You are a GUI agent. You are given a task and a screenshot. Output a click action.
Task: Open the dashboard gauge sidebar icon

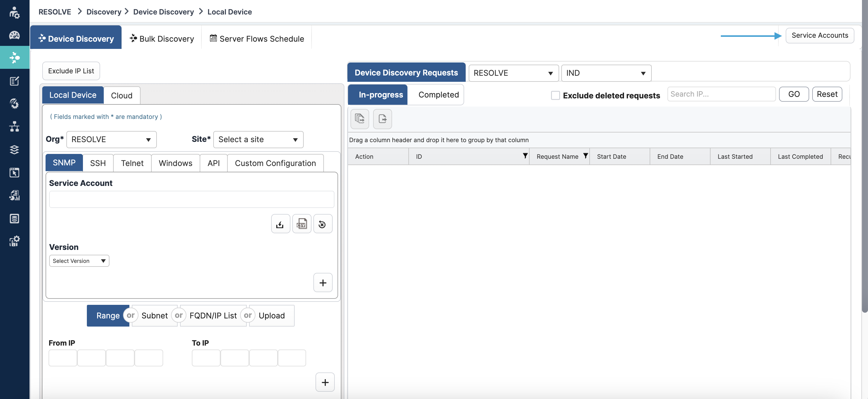click(x=14, y=35)
